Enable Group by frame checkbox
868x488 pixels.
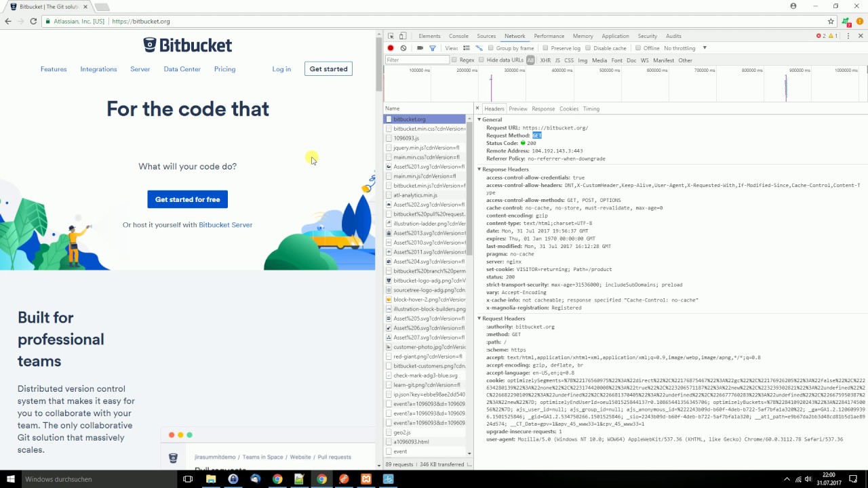[x=492, y=48]
